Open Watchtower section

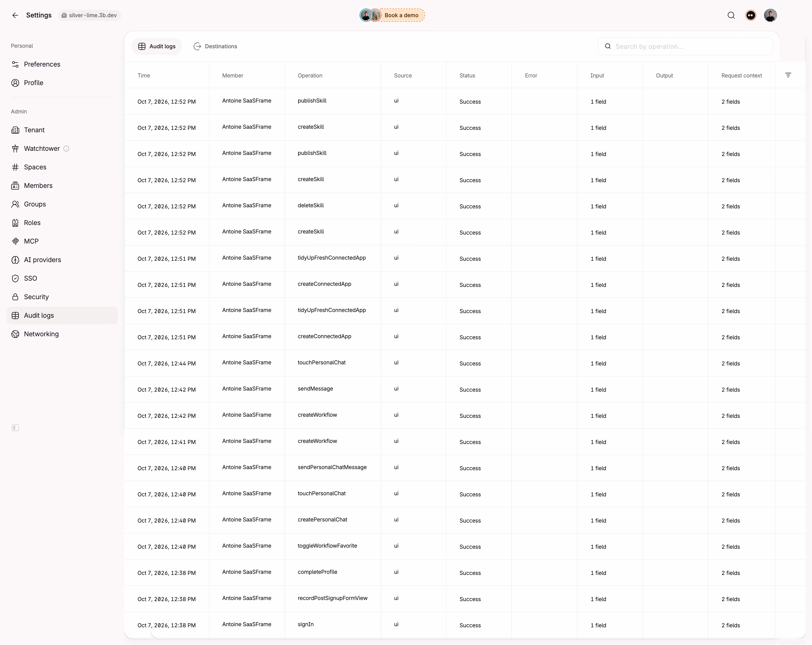[62, 149]
